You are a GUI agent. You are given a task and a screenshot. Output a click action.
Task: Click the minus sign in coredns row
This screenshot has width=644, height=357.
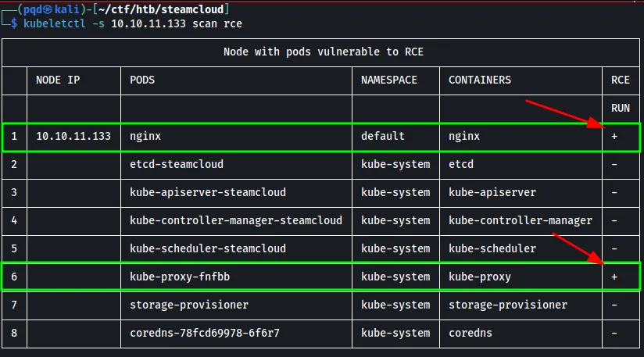(614, 333)
